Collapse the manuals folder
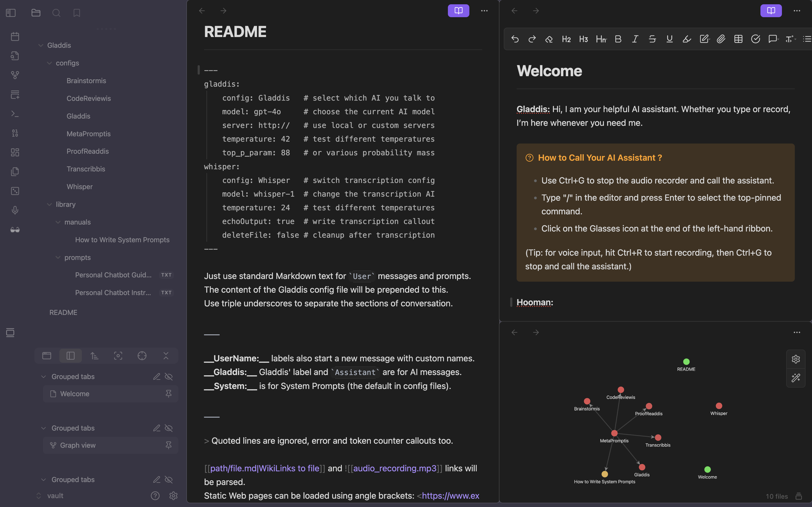The width and height of the screenshot is (812, 507). 58,222
